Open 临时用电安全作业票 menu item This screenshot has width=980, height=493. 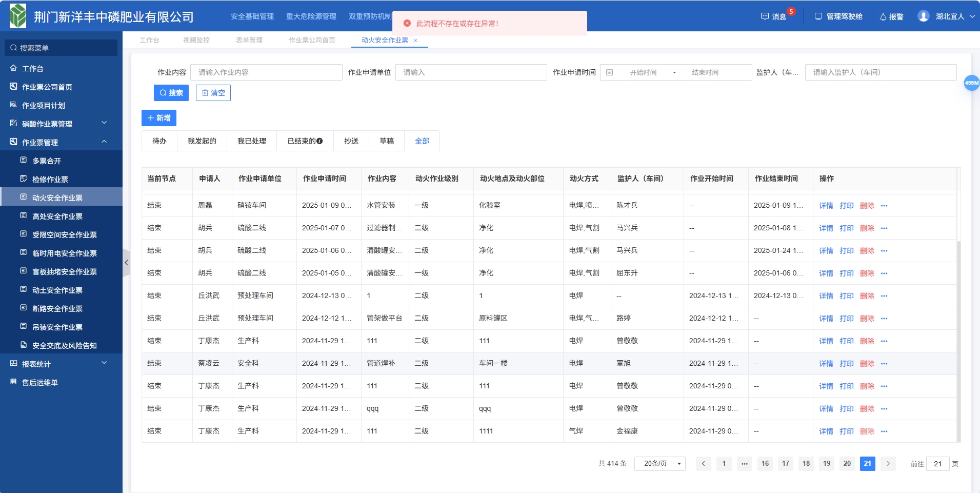pos(61,253)
